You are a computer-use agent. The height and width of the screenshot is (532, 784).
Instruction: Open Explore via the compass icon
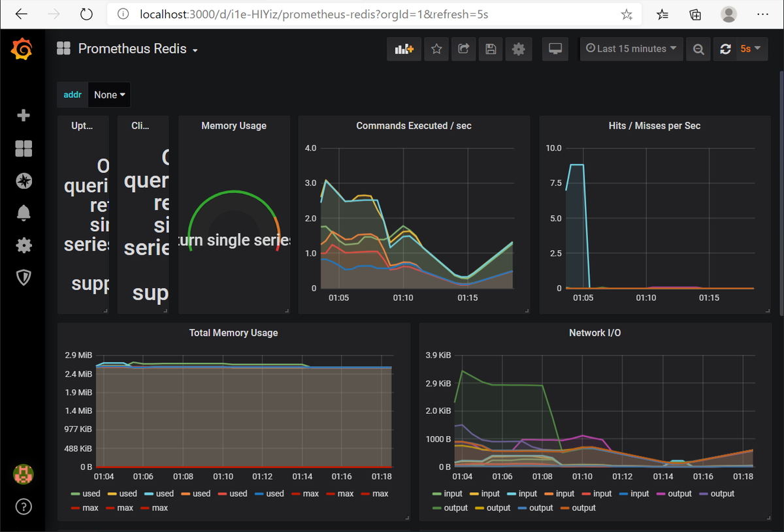[24, 181]
